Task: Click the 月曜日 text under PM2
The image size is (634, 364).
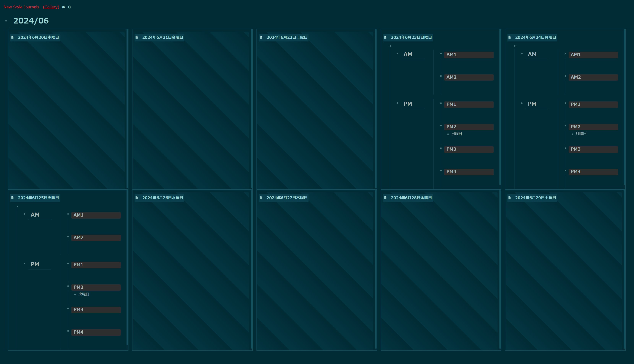Action: [x=581, y=134]
